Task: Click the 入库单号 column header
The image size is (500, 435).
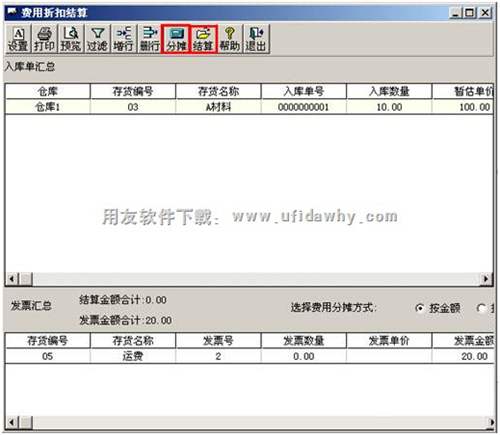Action: coord(303,91)
